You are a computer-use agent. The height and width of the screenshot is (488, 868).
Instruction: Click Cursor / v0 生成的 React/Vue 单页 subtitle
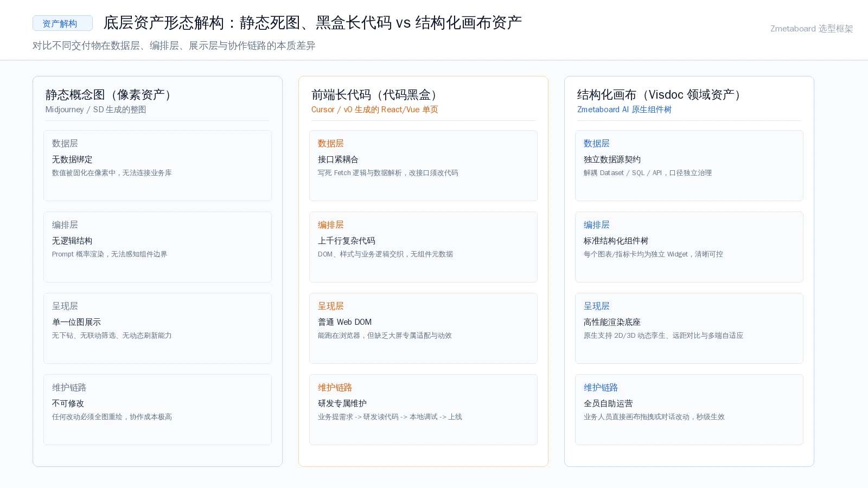[x=375, y=110]
